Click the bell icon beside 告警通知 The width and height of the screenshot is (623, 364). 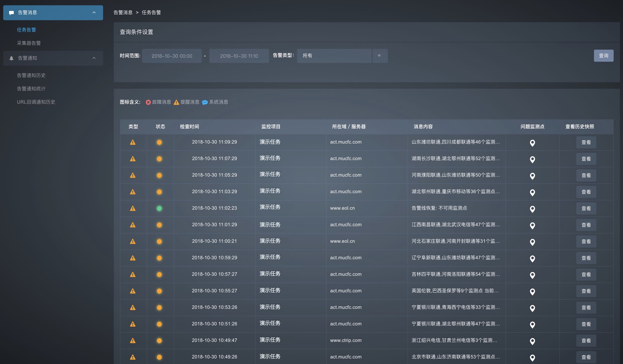point(11,58)
